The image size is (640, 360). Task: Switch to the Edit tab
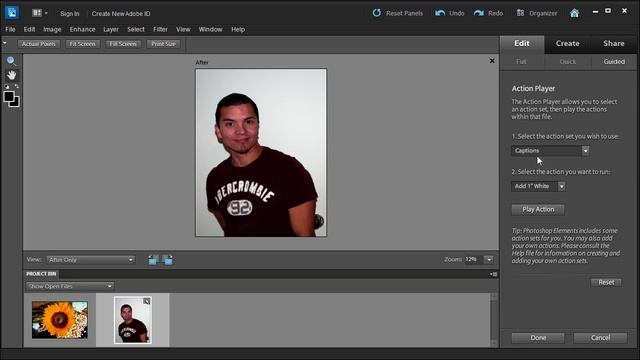(522, 43)
